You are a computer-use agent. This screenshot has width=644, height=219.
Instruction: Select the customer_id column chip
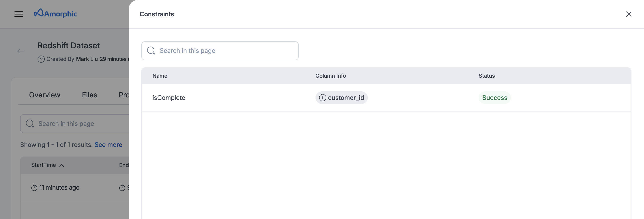coord(341,98)
